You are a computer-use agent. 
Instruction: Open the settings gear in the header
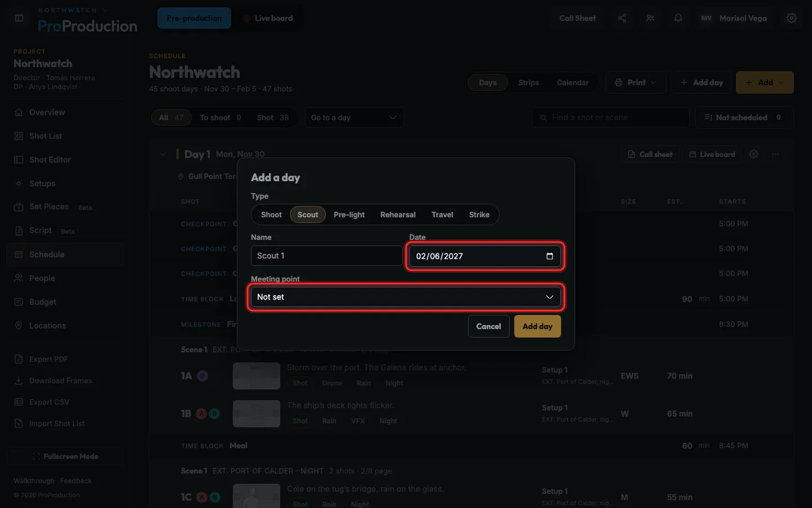(792, 18)
